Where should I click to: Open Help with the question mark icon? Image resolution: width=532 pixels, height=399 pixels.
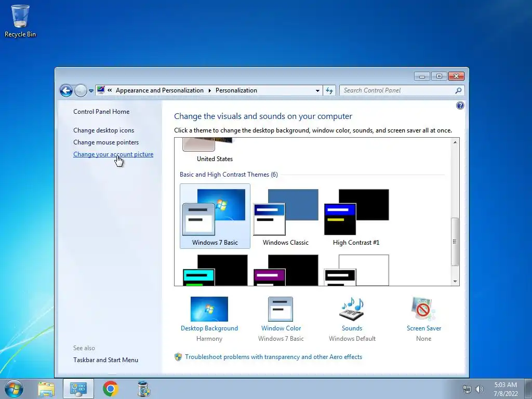[460, 105]
